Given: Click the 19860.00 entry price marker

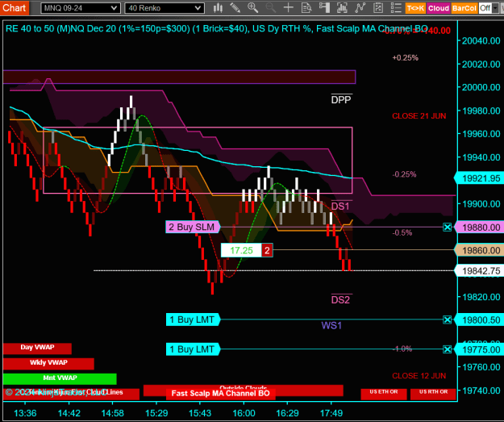Looking at the screenshot, I should tap(479, 250).
